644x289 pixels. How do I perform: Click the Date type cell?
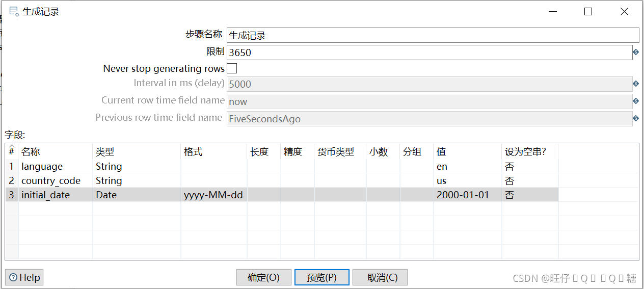(137, 195)
